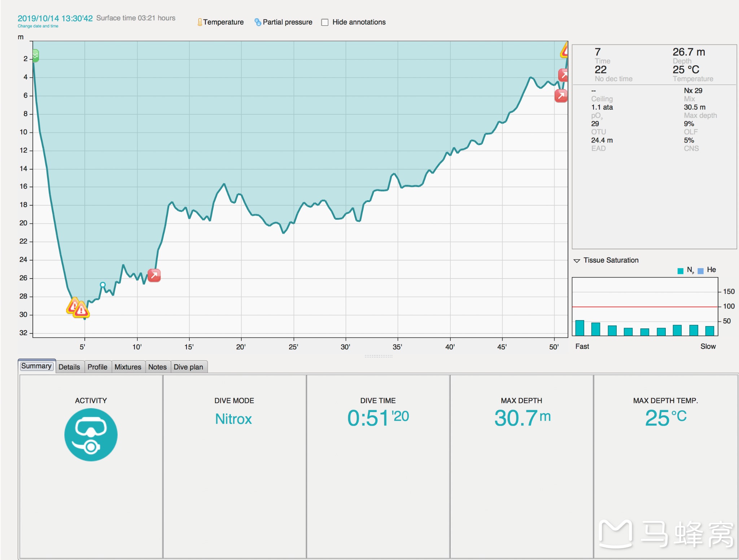Click the red ascent marker at 4 m depth
739x560 pixels.
(x=563, y=75)
